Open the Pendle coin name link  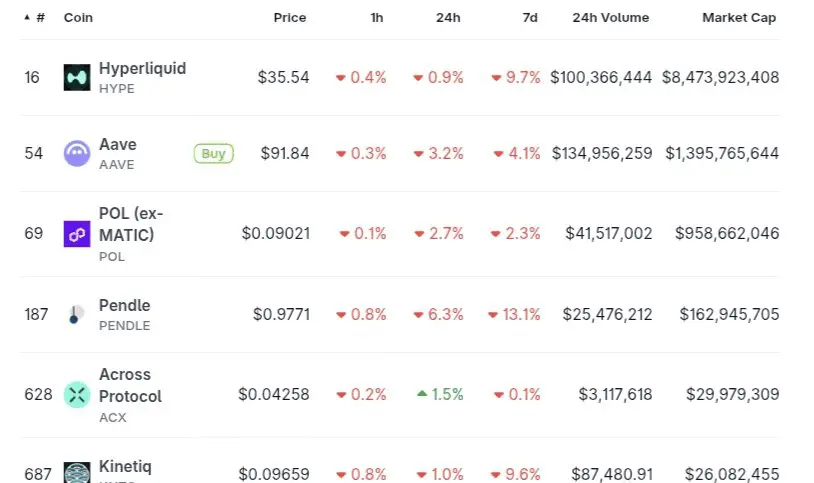[x=125, y=306]
